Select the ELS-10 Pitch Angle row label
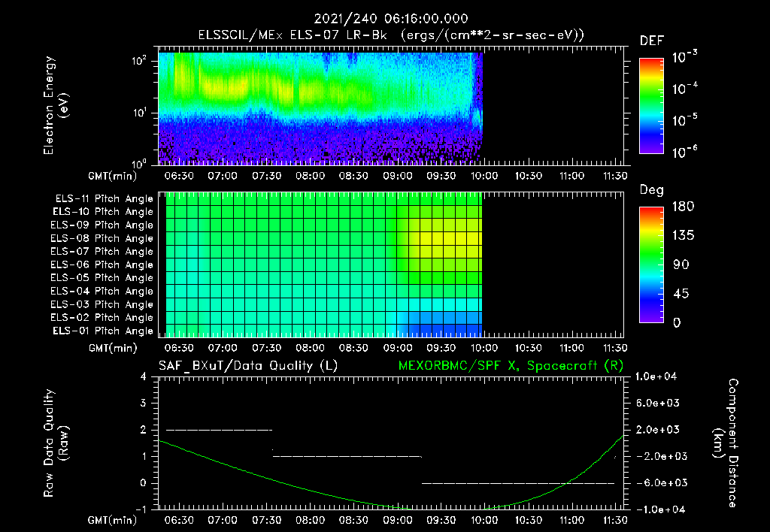Screen dimensions: 770x532 coord(103,212)
